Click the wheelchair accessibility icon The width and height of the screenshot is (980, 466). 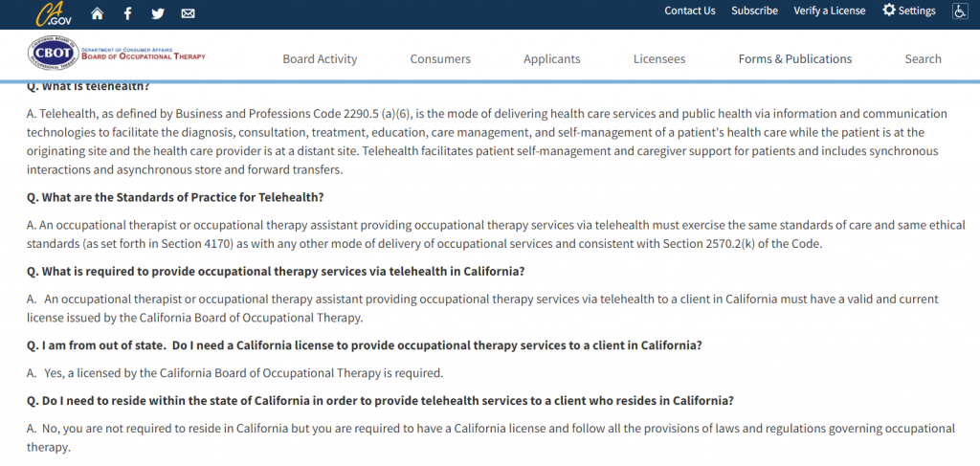coord(960,11)
